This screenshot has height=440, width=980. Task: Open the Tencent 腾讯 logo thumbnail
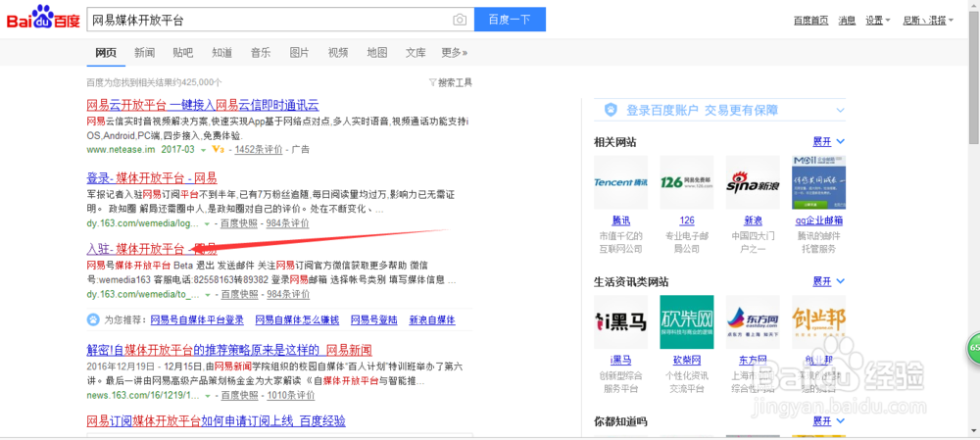[620, 182]
